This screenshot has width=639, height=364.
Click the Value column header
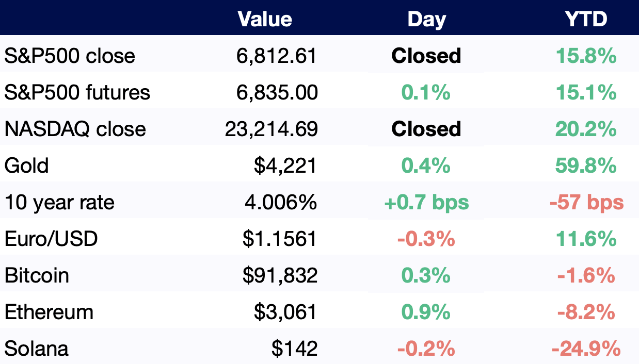tap(265, 19)
